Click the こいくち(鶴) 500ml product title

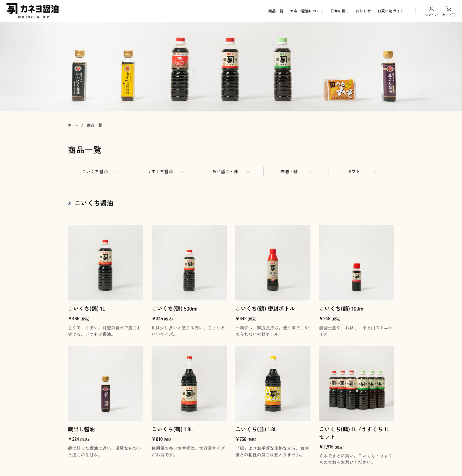point(175,309)
